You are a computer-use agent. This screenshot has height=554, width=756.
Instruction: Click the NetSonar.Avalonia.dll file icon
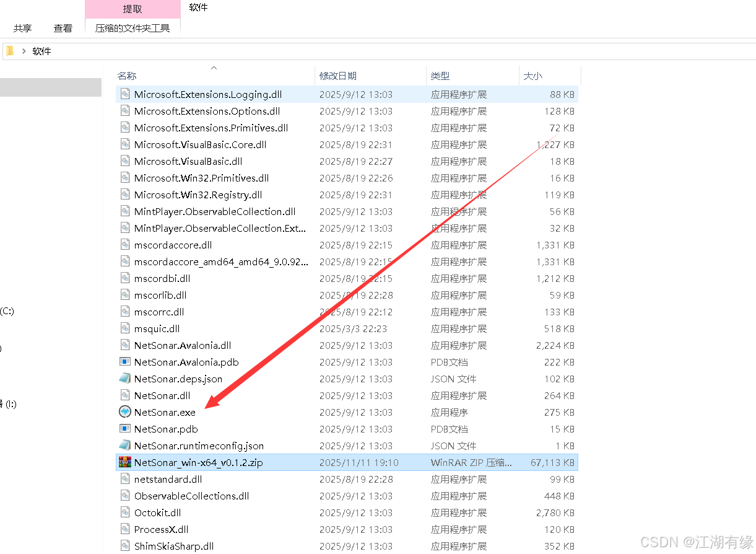click(124, 345)
